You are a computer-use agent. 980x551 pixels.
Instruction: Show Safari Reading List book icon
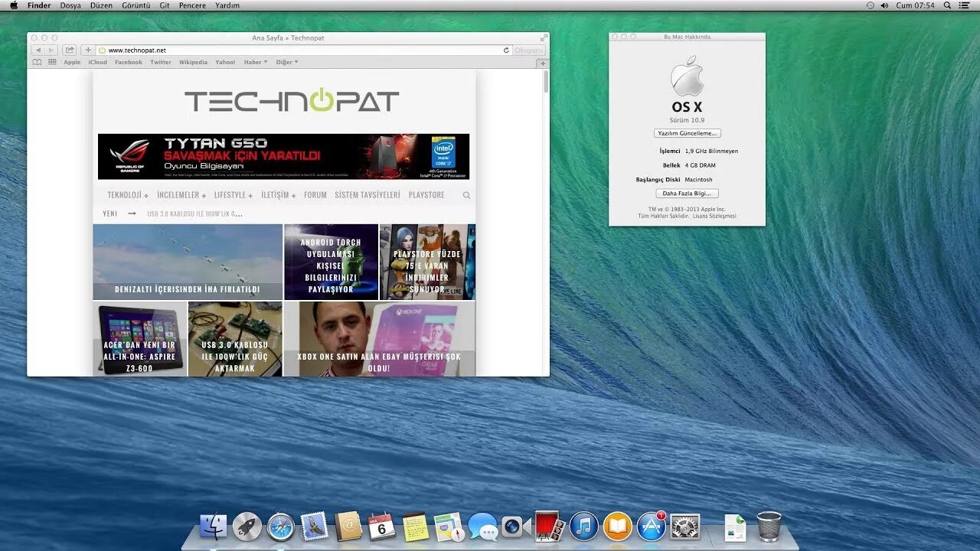37,62
